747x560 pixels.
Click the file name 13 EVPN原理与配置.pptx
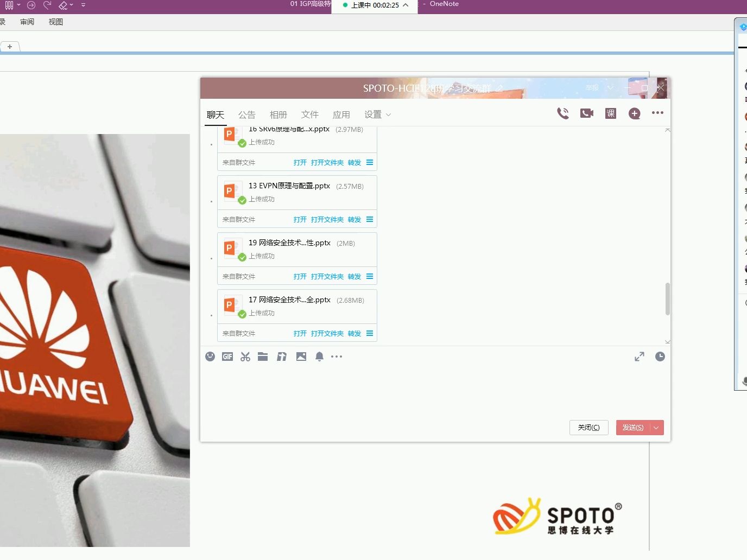(289, 186)
